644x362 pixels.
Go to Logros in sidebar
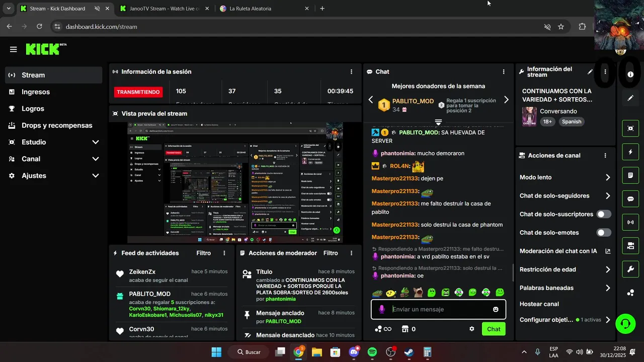pos(53,109)
